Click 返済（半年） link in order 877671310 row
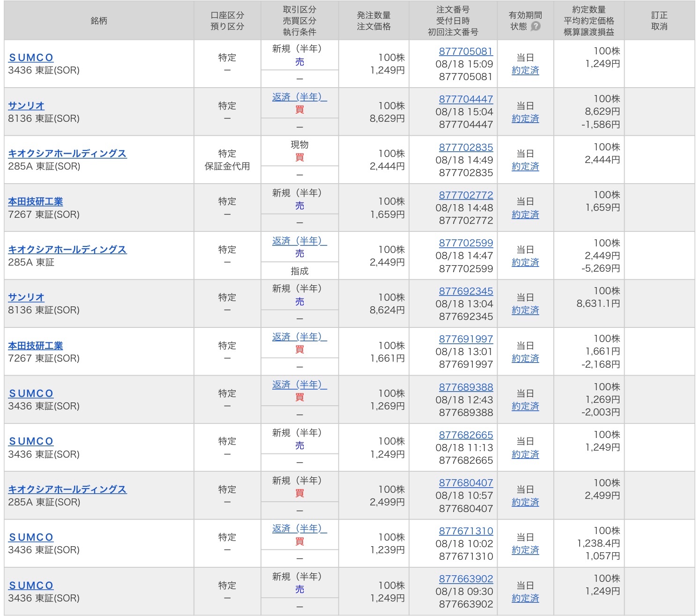 (299, 528)
